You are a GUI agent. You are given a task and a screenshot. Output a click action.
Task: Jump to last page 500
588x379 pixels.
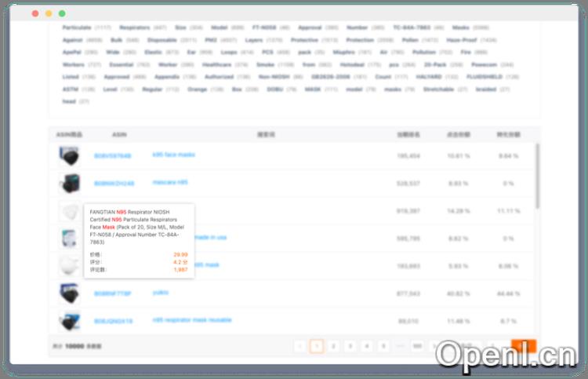click(x=417, y=346)
